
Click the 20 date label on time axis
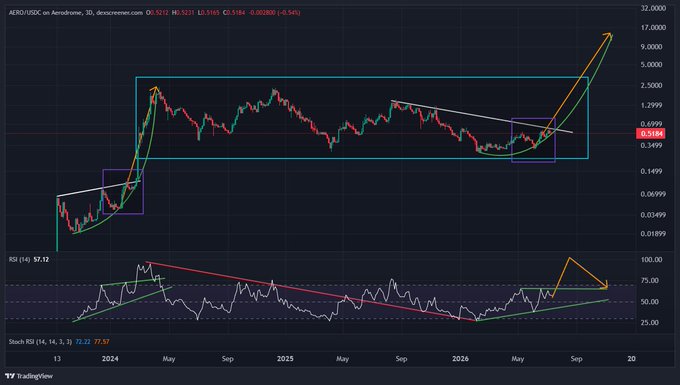click(631, 359)
